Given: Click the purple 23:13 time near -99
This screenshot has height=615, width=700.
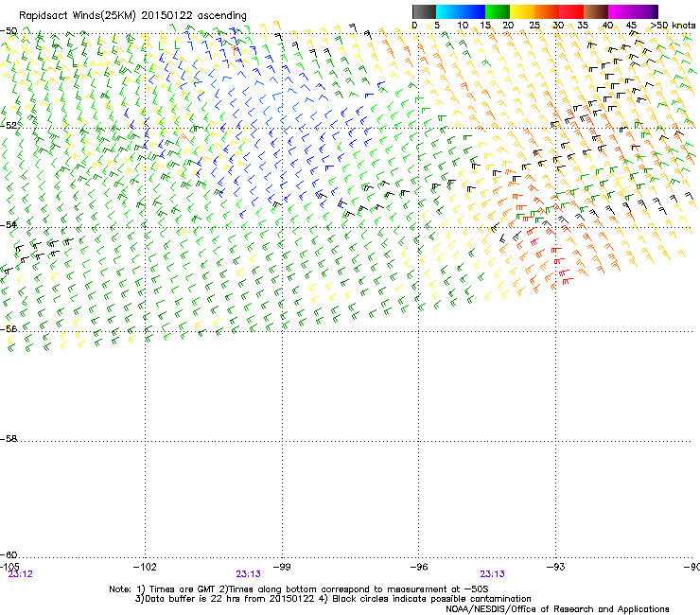Looking at the screenshot, I should click(x=248, y=574).
